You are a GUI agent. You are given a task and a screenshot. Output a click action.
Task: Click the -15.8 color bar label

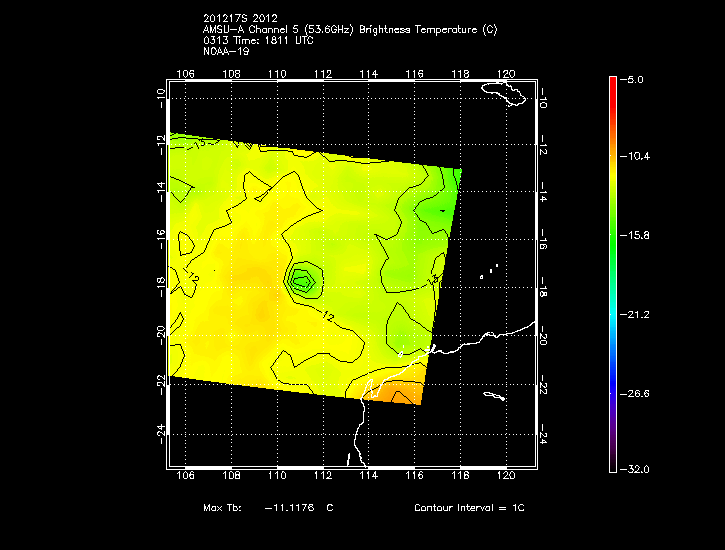[x=634, y=235]
